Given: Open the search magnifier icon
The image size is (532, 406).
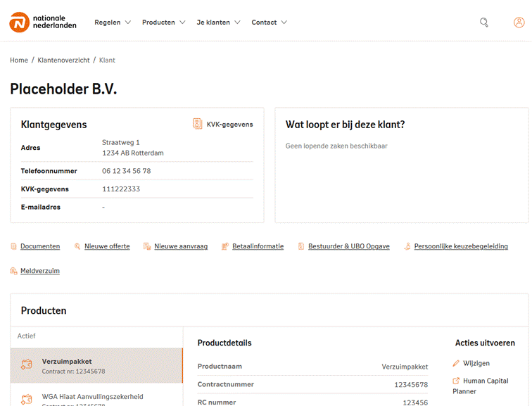Looking at the screenshot, I should [484, 23].
